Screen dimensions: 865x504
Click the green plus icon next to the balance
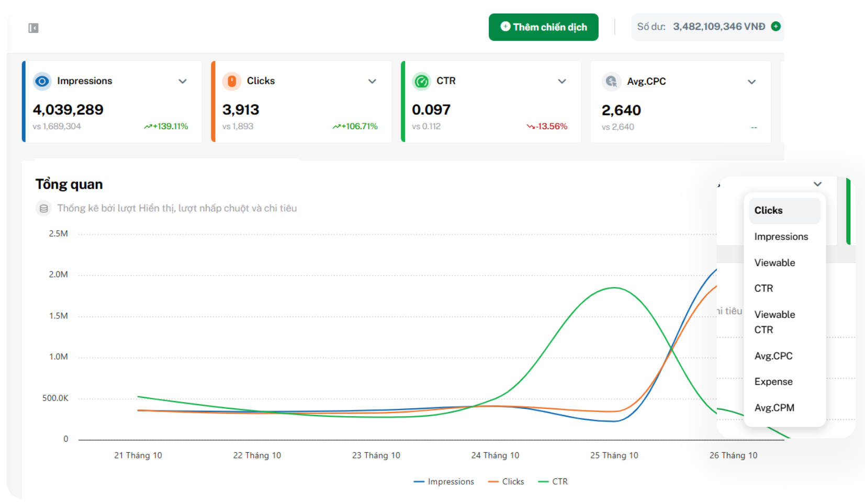click(x=776, y=26)
